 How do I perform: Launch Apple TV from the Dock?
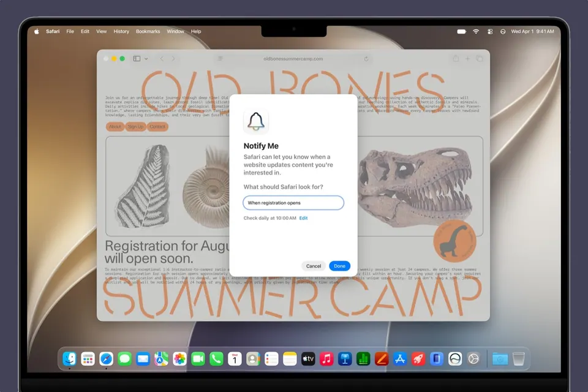point(308,359)
